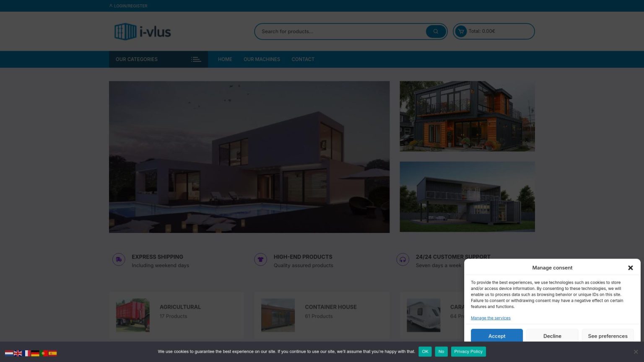644x362 pixels.
Task: Open See preferences in consent dialog
Action: click(x=608, y=336)
